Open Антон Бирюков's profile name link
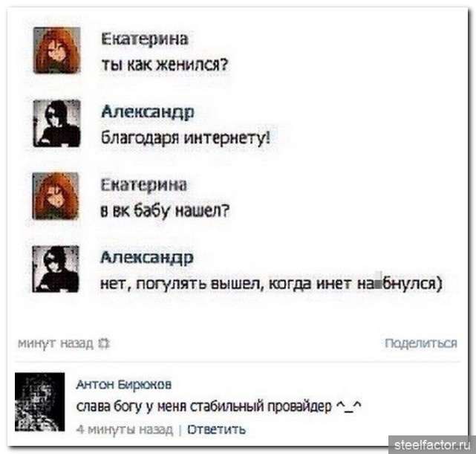 point(124,384)
